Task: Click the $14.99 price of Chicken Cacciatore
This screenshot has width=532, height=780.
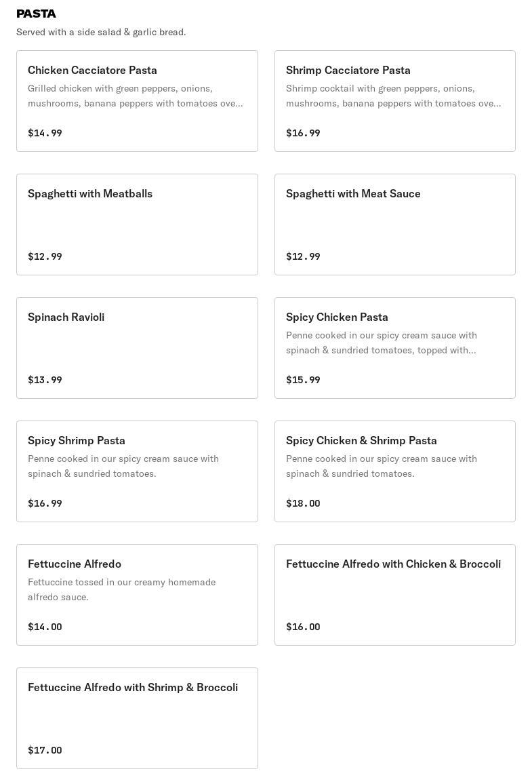Action: pyautogui.click(x=45, y=133)
